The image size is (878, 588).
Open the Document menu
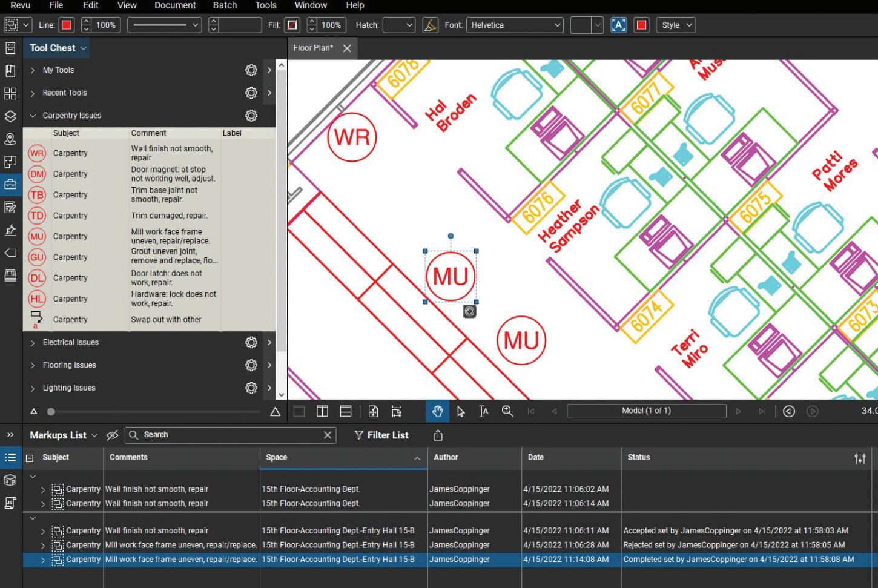click(175, 5)
